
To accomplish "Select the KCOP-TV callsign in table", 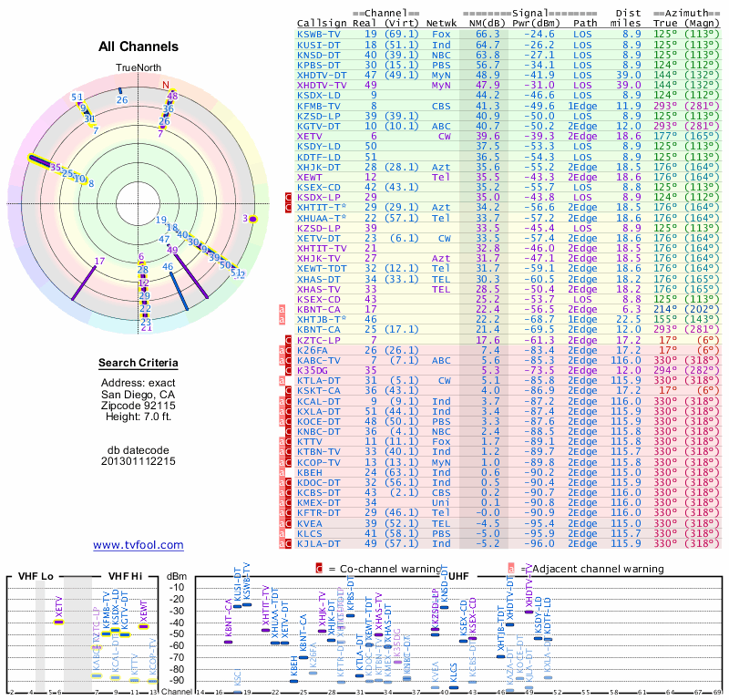I will pyautogui.click(x=318, y=462).
